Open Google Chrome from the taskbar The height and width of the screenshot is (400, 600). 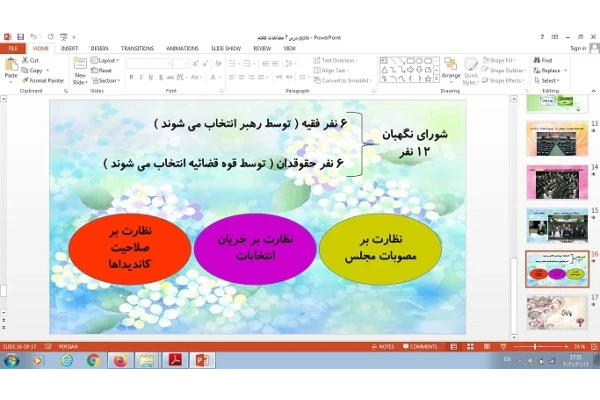93,360
